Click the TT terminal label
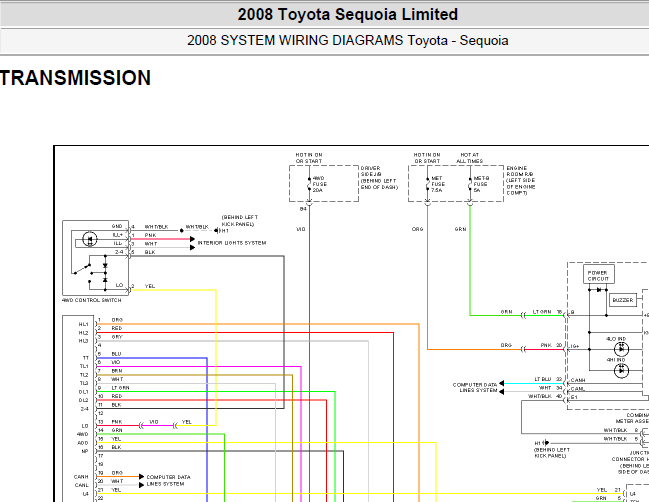This screenshot has height=502, width=649. 86,358
